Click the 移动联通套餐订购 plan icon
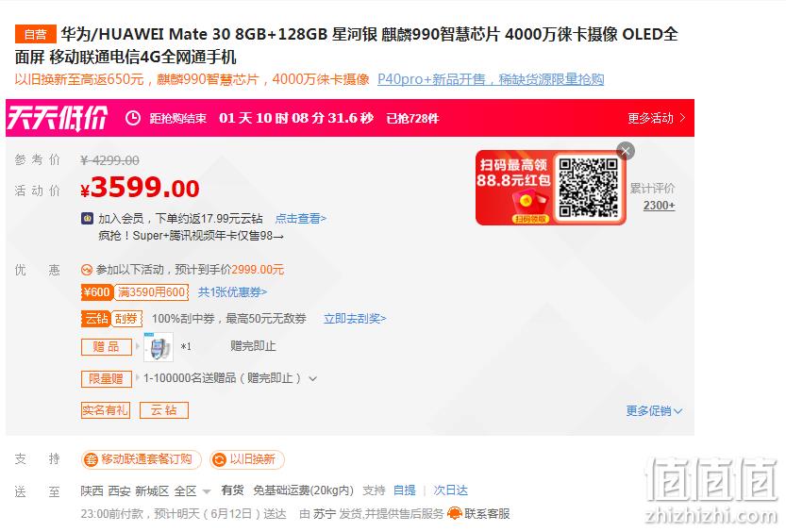The width and height of the screenshot is (786, 532). 91,459
